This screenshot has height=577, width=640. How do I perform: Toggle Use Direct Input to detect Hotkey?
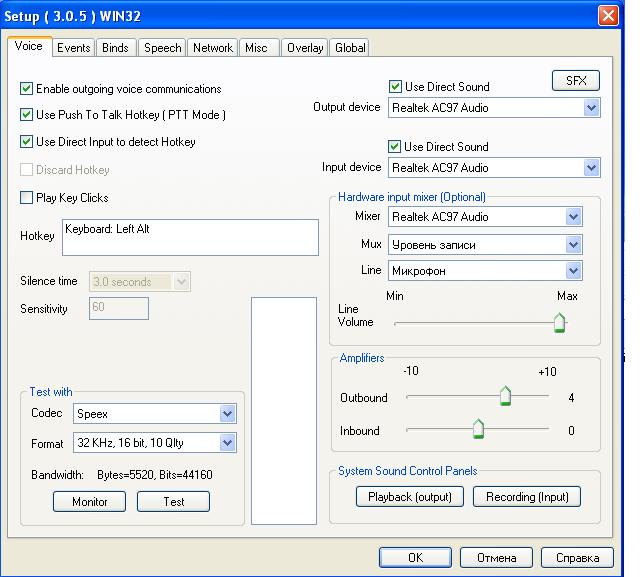pyautogui.click(x=27, y=142)
